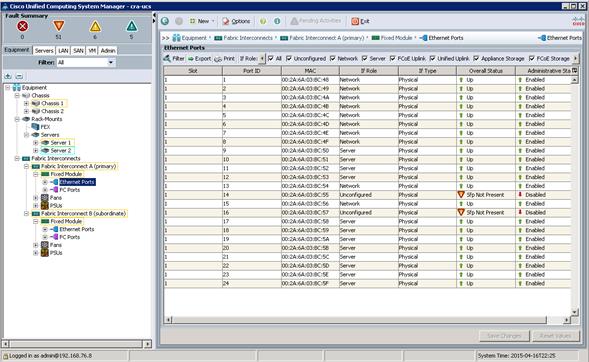Viewport: 589px width, 362px height.
Task: Click the critical faults red icon
Action: tap(23, 26)
